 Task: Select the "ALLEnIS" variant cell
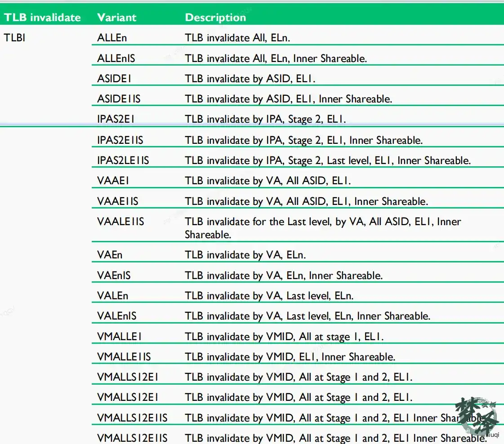pos(116,58)
